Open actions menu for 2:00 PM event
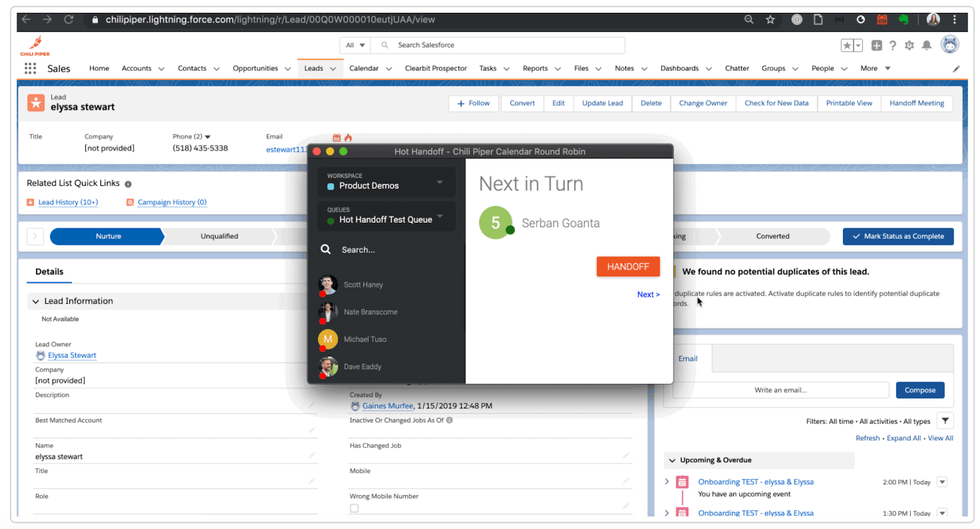The width and height of the screenshot is (980, 529). click(943, 482)
